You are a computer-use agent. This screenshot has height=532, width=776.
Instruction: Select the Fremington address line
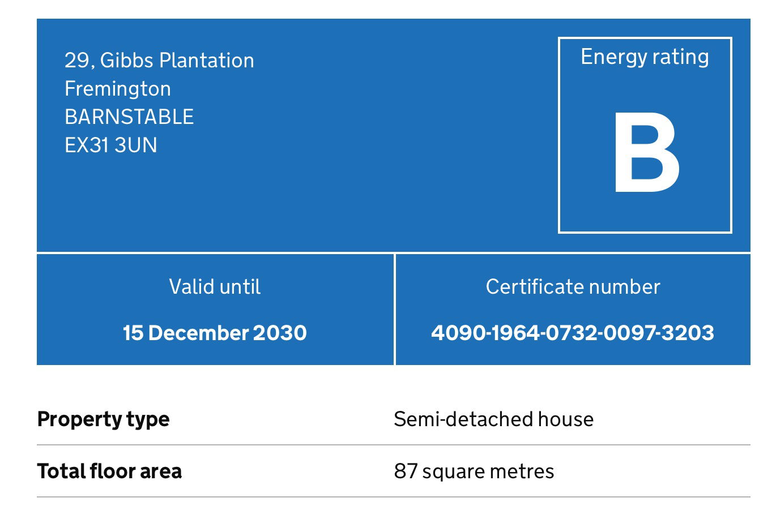118,89
